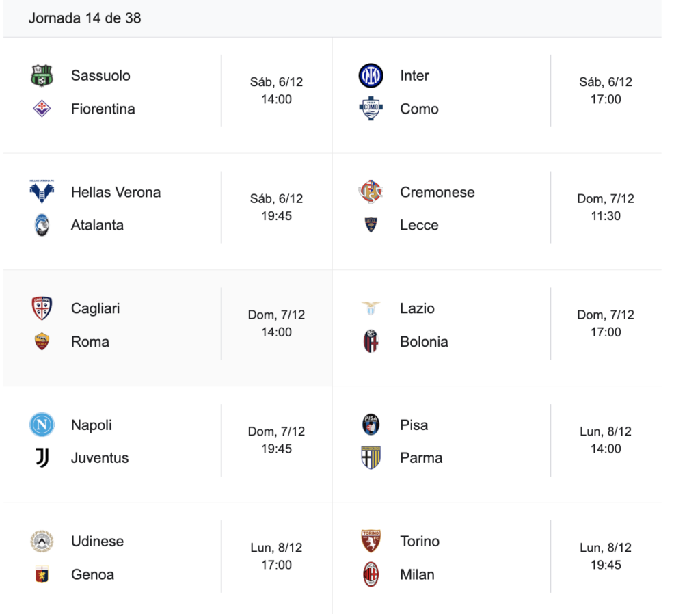Click the Hellas Verona crest
This screenshot has height=614, width=700.
click(42, 192)
